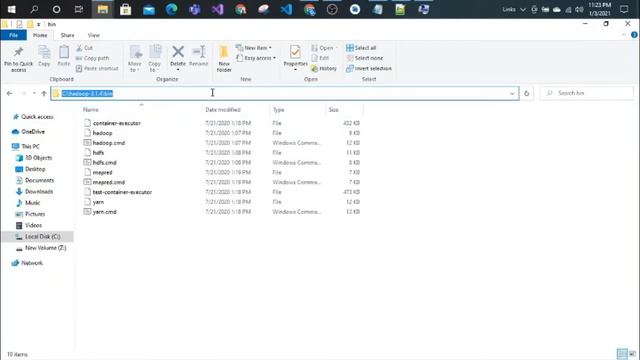Open Quick access in navigation pane
Image resolution: width=640 pixels, height=360 pixels.
coord(37,117)
